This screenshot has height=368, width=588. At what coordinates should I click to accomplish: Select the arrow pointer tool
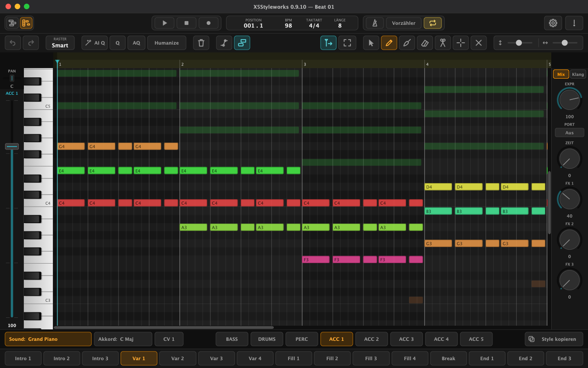[371, 43]
